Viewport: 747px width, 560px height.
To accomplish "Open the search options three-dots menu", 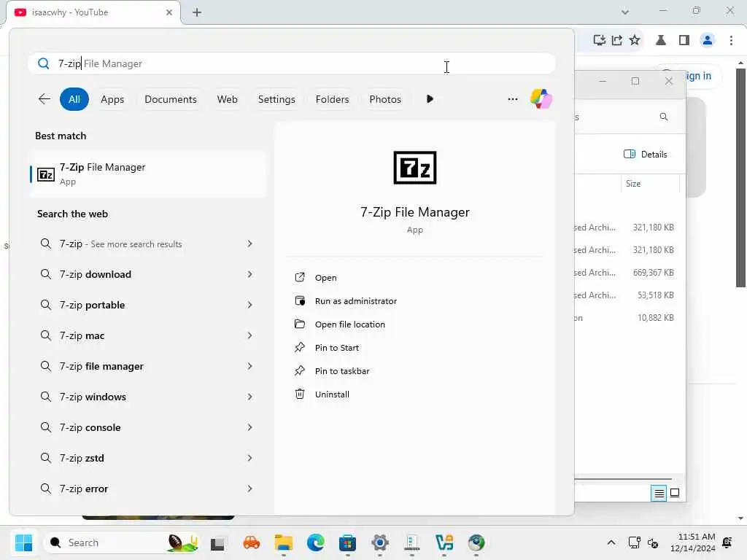I will pos(513,99).
